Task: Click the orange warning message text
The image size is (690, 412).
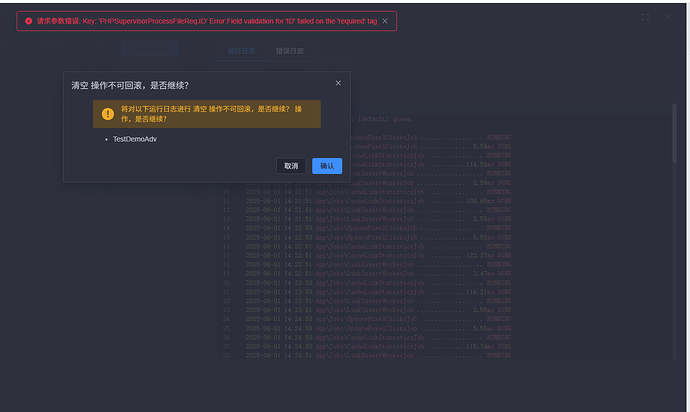Action: 212,114
